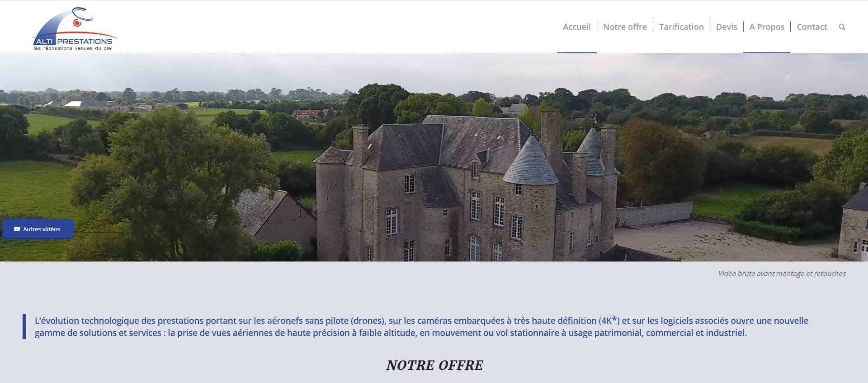Screen dimensions: 868x383
Task: Open the A Propos menu item
Action: coord(767,27)
